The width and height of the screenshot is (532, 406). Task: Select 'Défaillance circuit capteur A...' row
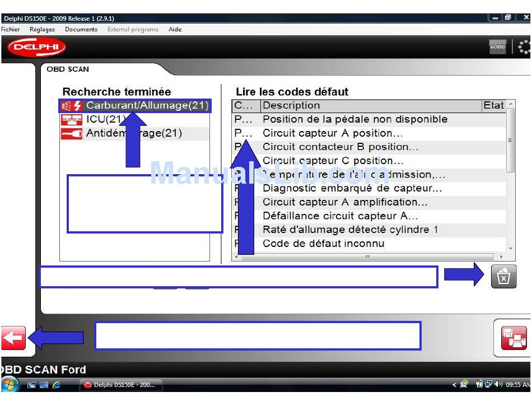coord(369,216)
